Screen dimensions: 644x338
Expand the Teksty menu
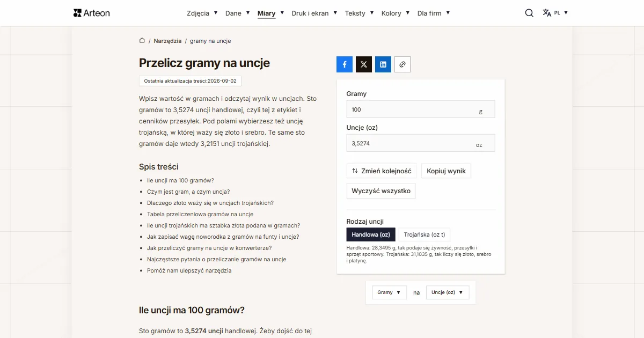pos(360,13)
